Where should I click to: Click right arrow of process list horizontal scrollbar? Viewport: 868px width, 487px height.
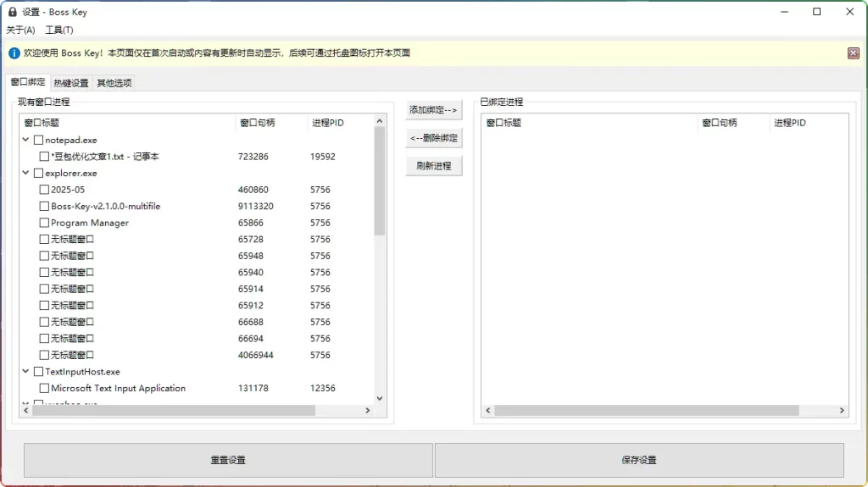tap(368, 411)
